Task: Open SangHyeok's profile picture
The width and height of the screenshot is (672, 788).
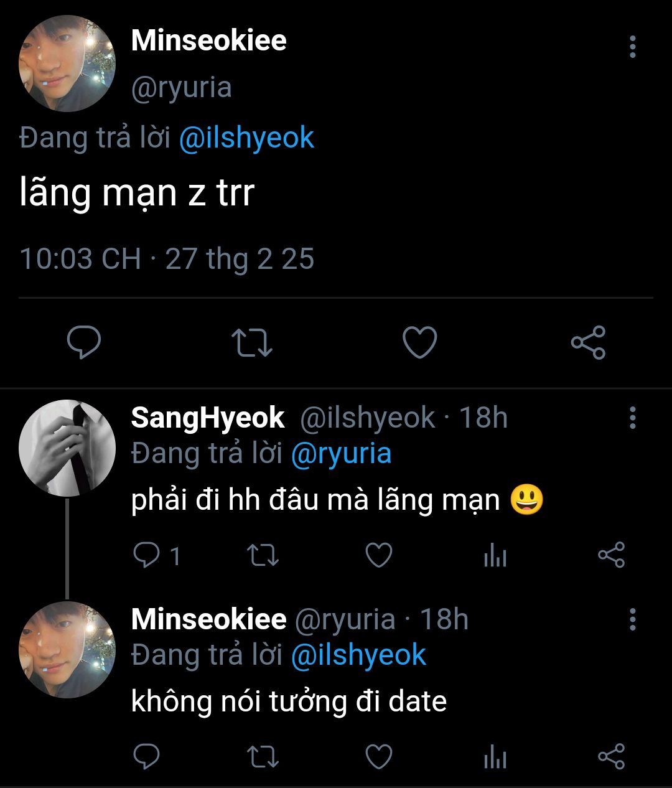Action: point(67,448)
